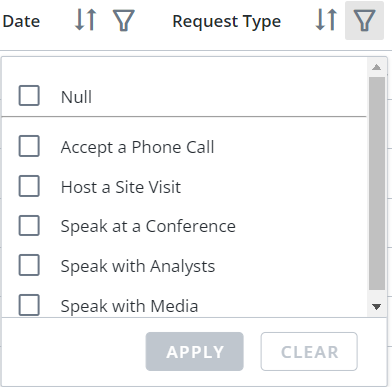Screen dimensions: 392x387
Task: Choose the Accept a Phone Call label
Action: click(137, 147)
